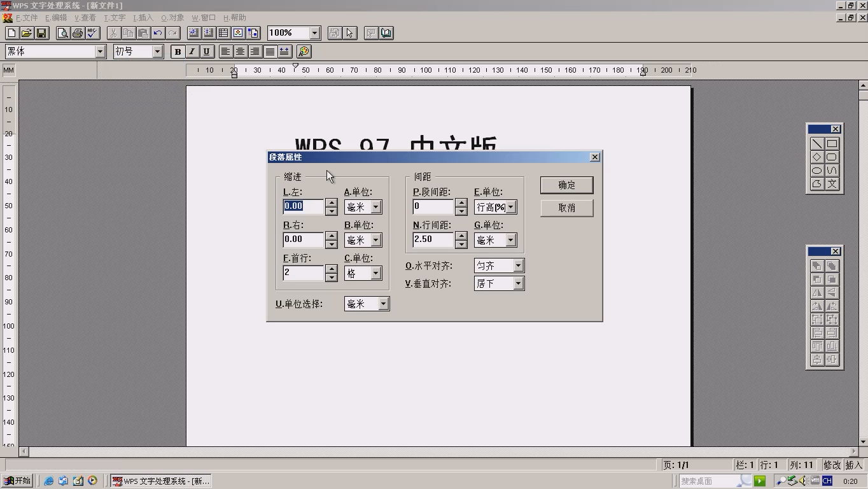868x489 pixels.
Task: Toggle Underline formatting
Action: click(x=207, y=52)
